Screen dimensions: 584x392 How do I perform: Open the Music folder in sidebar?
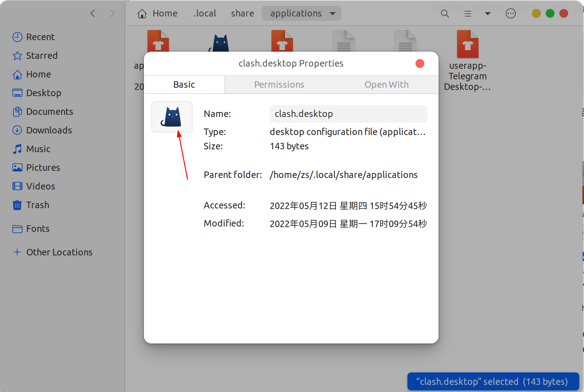(x=38, y=149)
